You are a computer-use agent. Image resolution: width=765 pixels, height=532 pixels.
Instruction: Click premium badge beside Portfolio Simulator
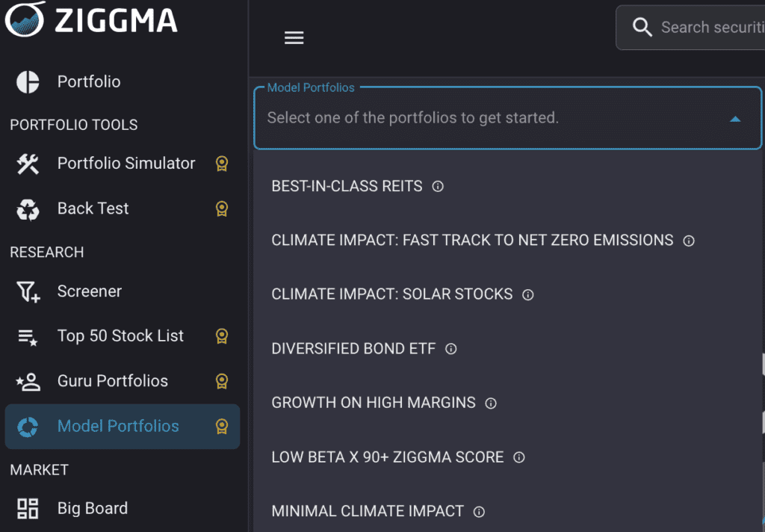click(x=222, y=164)
